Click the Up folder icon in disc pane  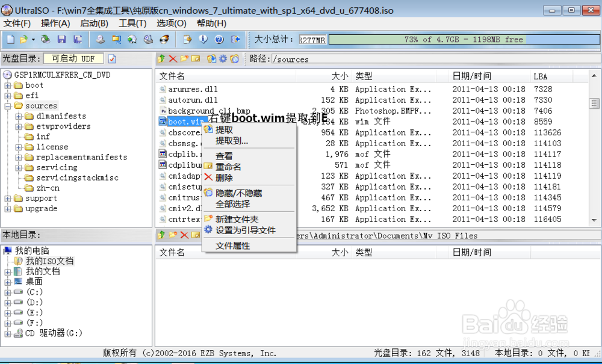(161, 59)
